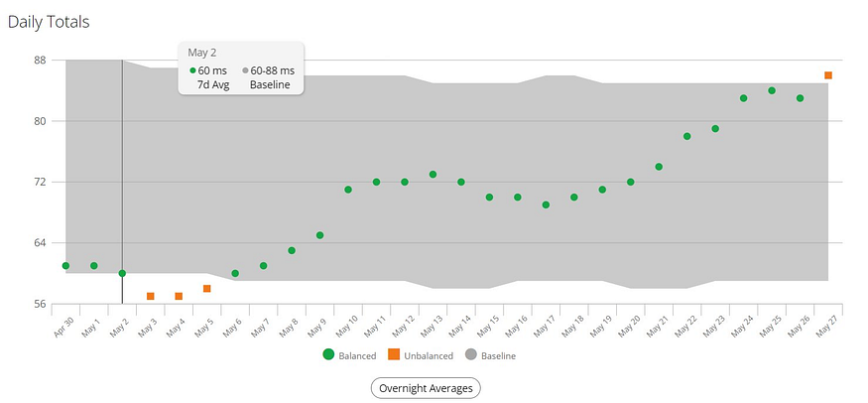The height and width of the screenshot is (403, 868).
Task: Click the green May 22 data point
Action: 686,136
